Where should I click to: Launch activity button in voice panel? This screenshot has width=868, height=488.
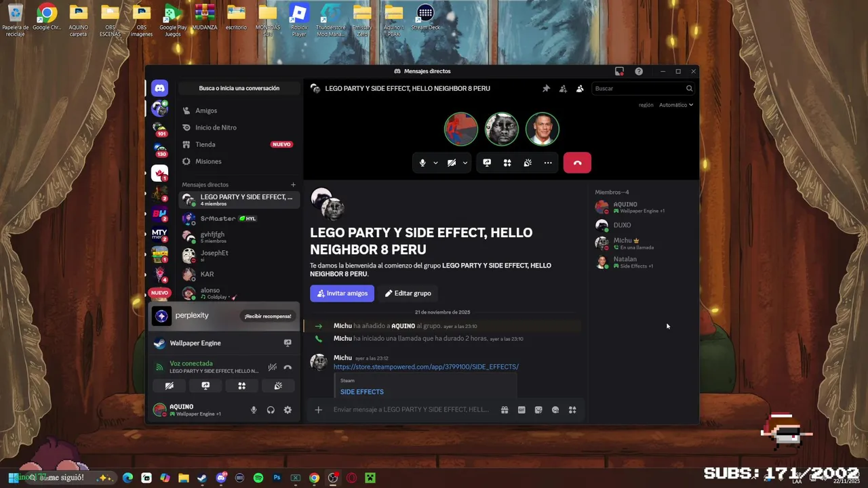[x=241, y=386]
